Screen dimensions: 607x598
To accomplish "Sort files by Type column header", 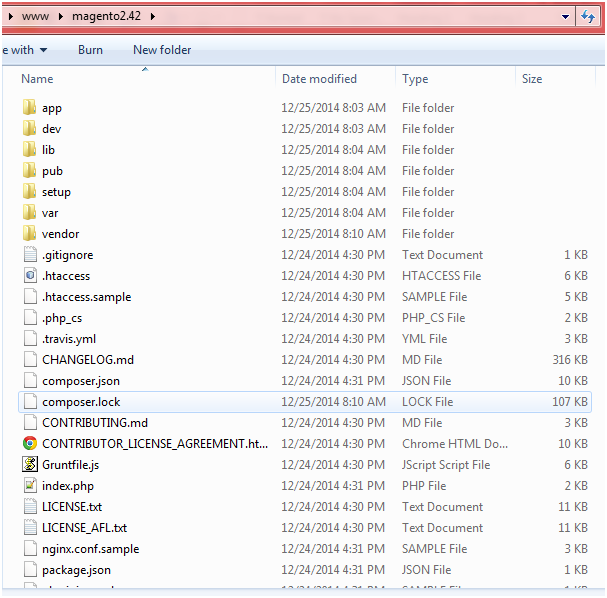I will 415,79.
